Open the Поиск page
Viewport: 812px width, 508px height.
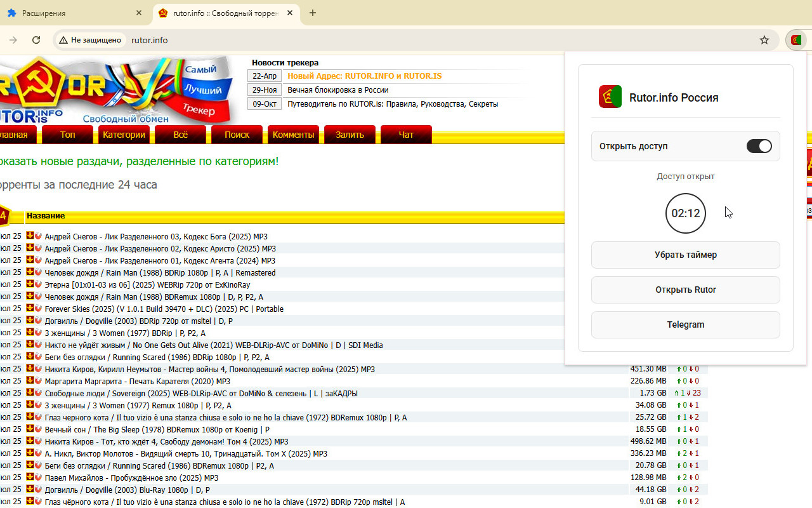point(237,135)
